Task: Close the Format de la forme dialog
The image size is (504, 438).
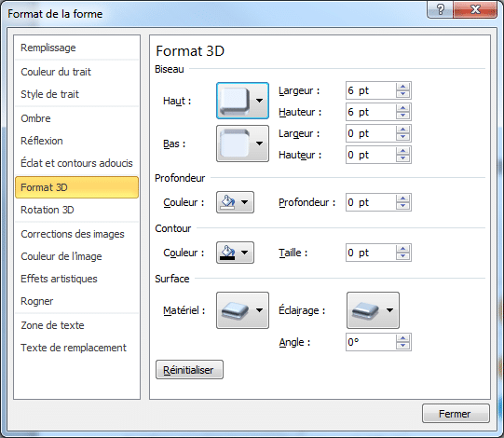Action: coord(475,9)
